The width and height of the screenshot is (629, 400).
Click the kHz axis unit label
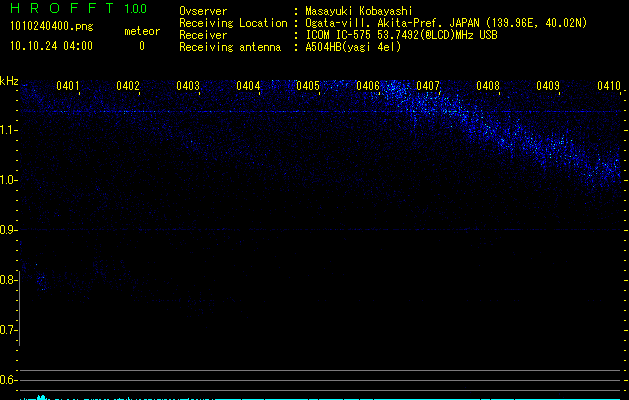click(9, 81)
